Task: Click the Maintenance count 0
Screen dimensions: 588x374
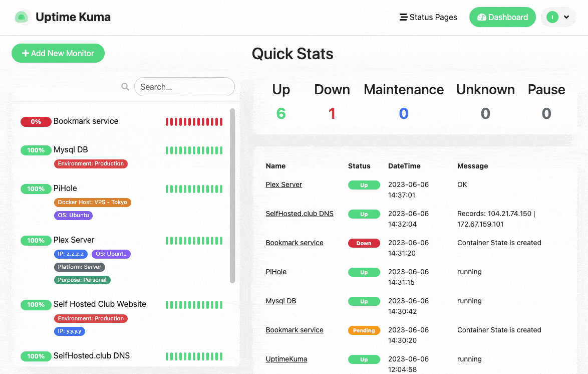Action: pyautogui.click(x=404, y=113)
